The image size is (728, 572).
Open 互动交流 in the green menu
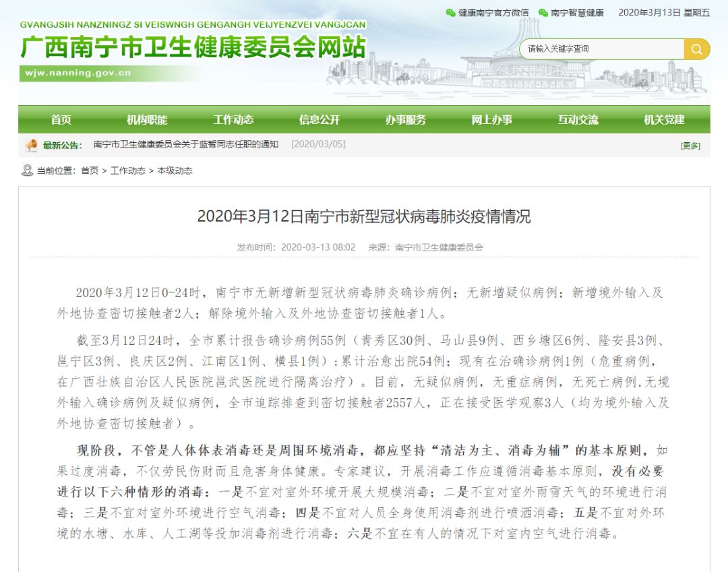(x=578, y=120)
